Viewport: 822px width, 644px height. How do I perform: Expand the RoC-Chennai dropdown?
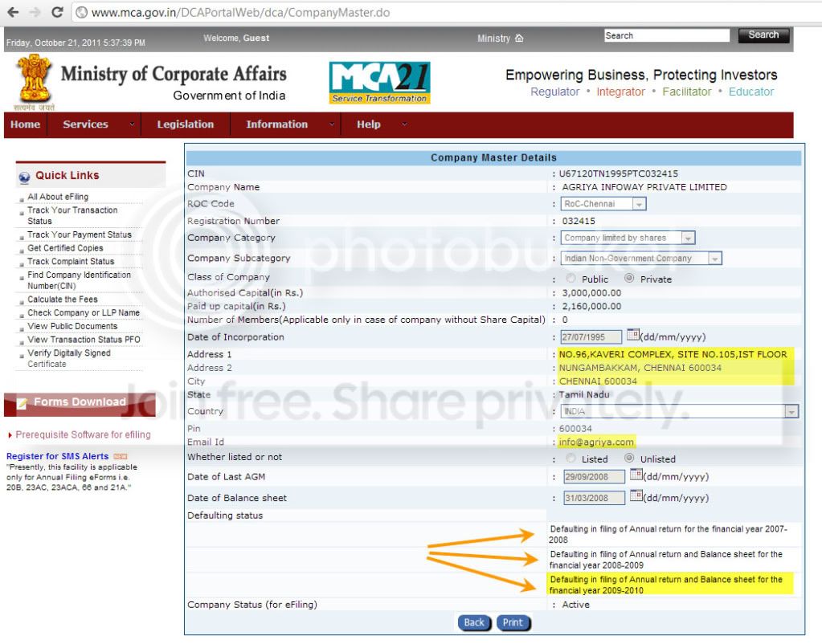(603, 204)
